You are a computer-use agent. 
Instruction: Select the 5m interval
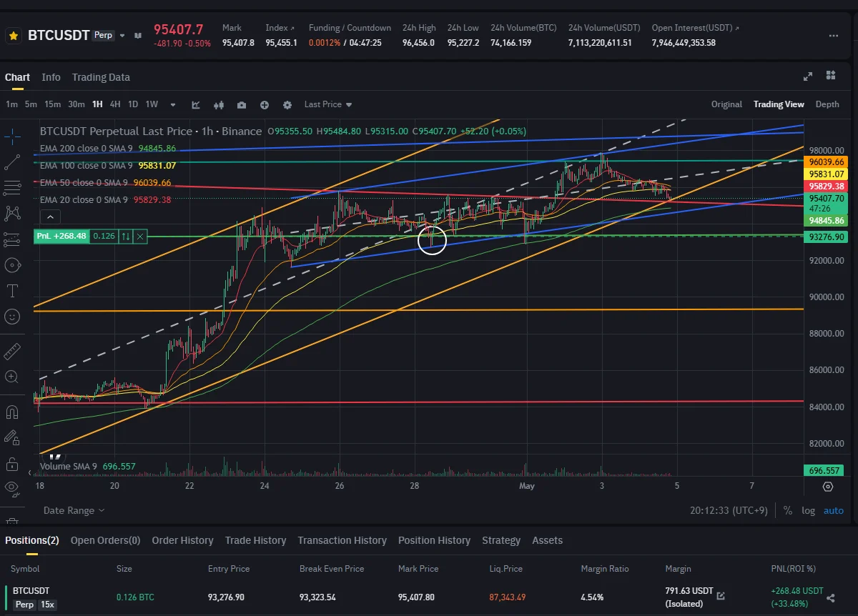point(31,104)
